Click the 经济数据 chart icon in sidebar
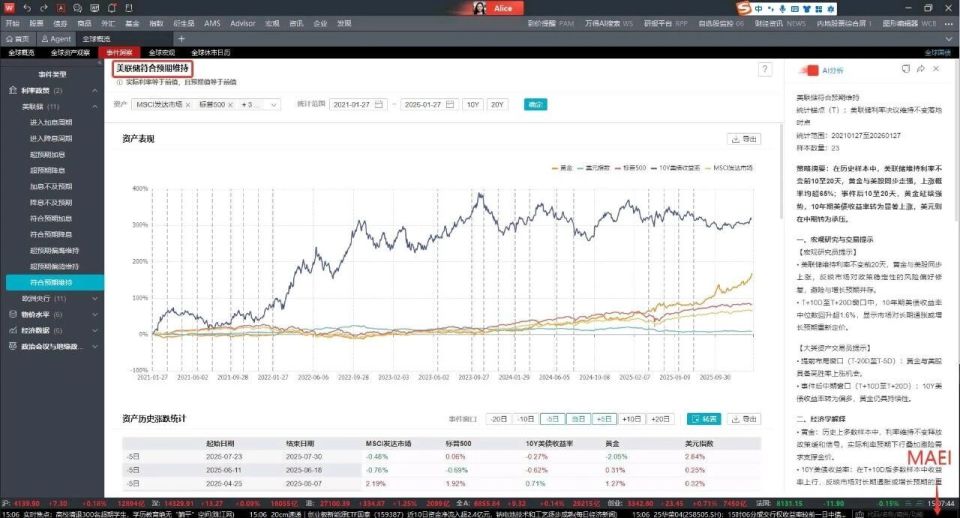 13,330
